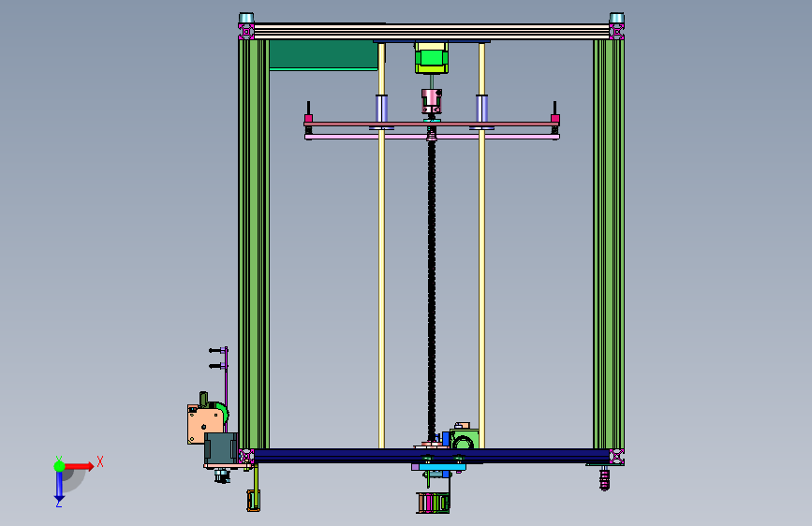Select the left green vertical extrusion column
The height and width of the screenshot is (526, 812).
tap(253, 243)
